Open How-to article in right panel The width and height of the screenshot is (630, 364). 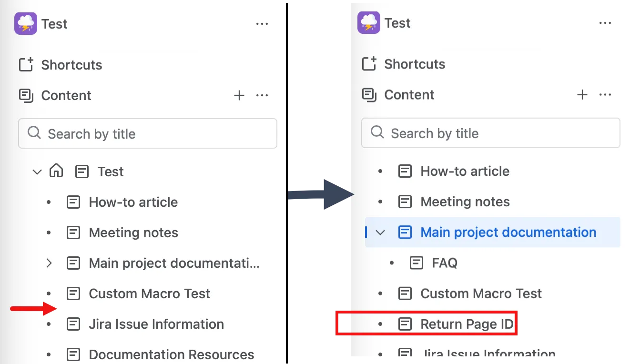pos(465,171)
